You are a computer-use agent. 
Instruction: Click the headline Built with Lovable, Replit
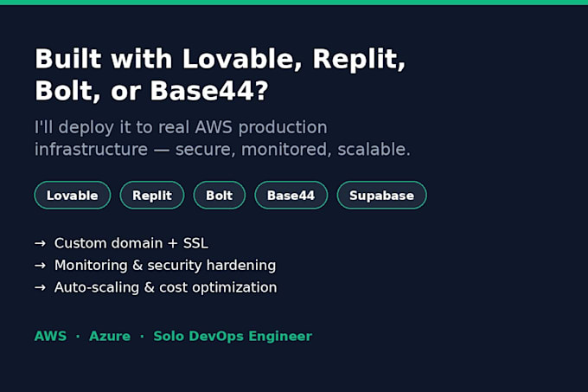tap(220, 59)
